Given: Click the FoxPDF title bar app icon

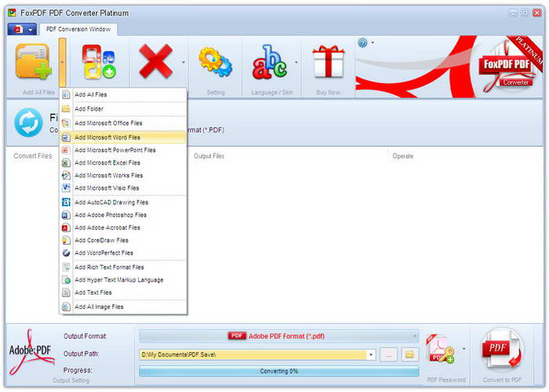Looking at the screenshot, I should pyautogui.click(x=13, y=13).
